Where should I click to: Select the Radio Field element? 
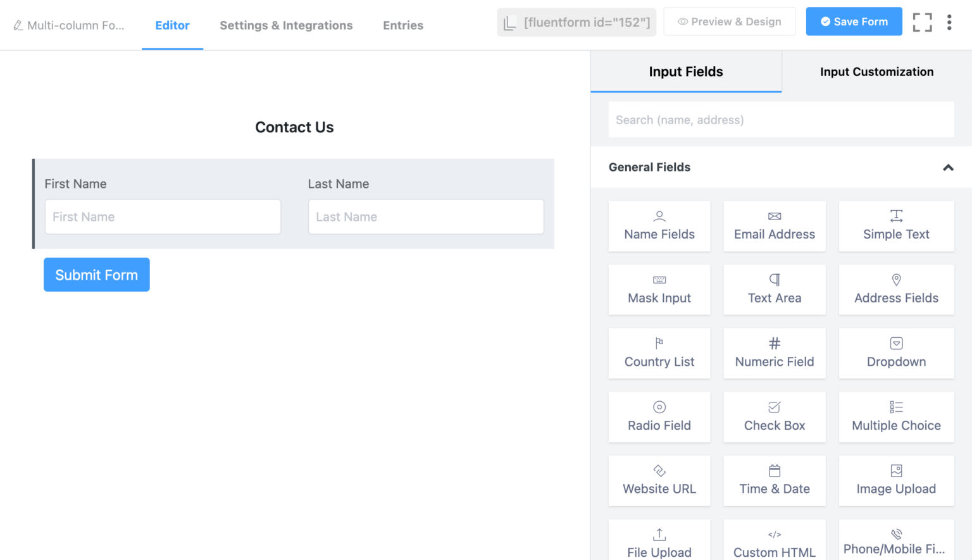(x=659, y=417)
